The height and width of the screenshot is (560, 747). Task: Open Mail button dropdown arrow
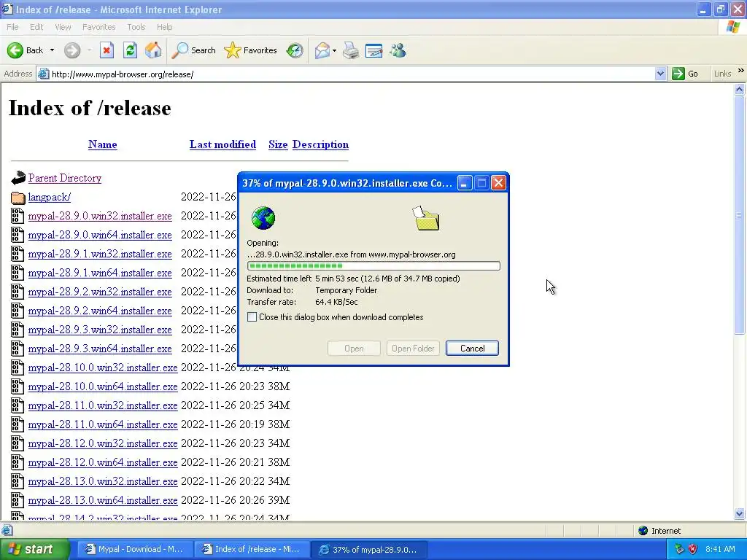(x=334, y=50)
